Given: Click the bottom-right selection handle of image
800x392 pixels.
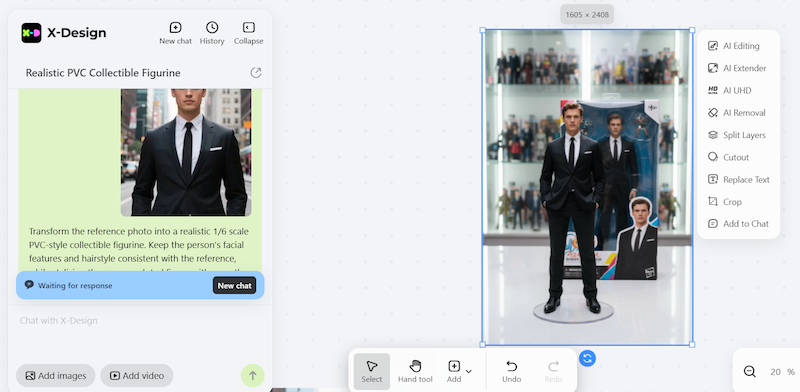Looking at the screenshot, I should [692, 345].
